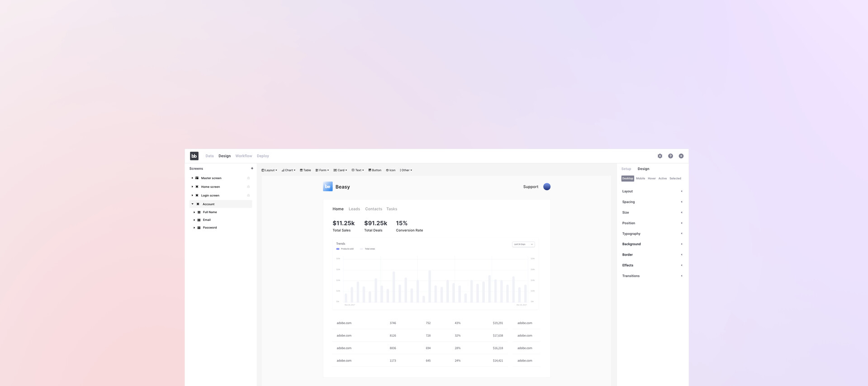The width and height of the screenshot is (868, 386).
Task: Click the help question mark icon
Action: 670,156
